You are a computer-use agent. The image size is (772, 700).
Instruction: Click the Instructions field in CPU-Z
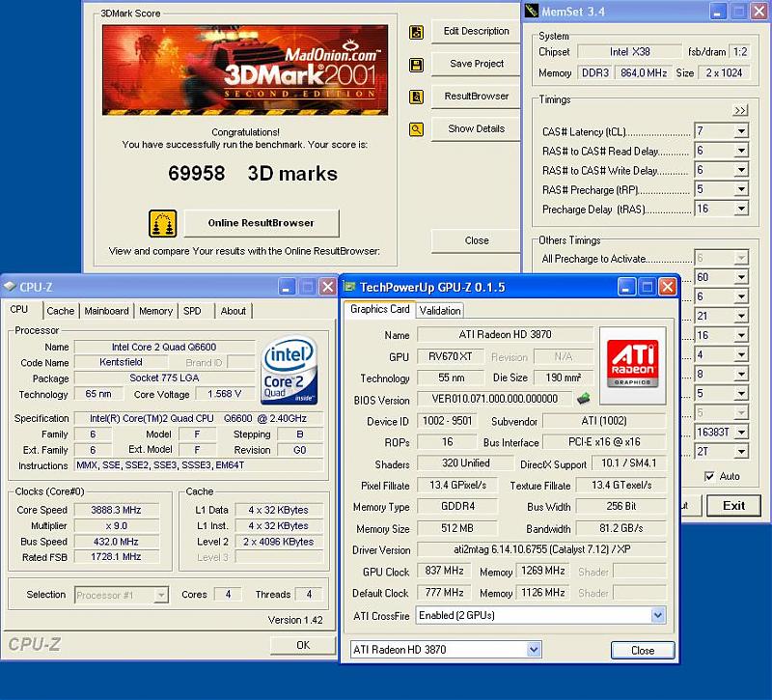[x=199, y=465]
